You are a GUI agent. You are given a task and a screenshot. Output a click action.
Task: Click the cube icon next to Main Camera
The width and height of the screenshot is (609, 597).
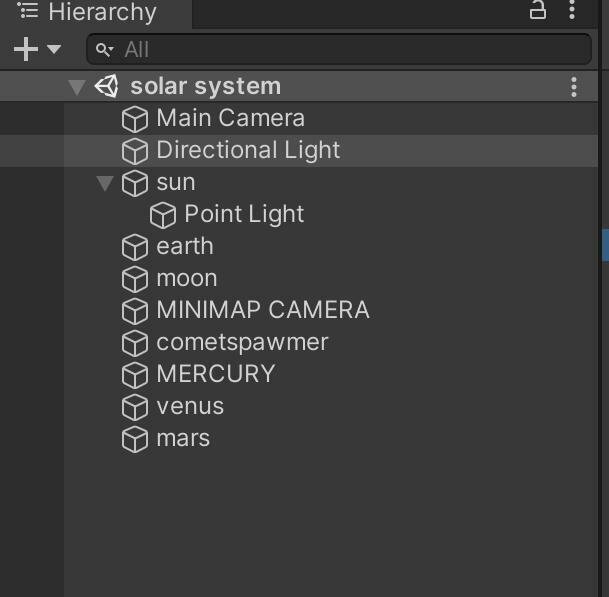coord(135,119)
